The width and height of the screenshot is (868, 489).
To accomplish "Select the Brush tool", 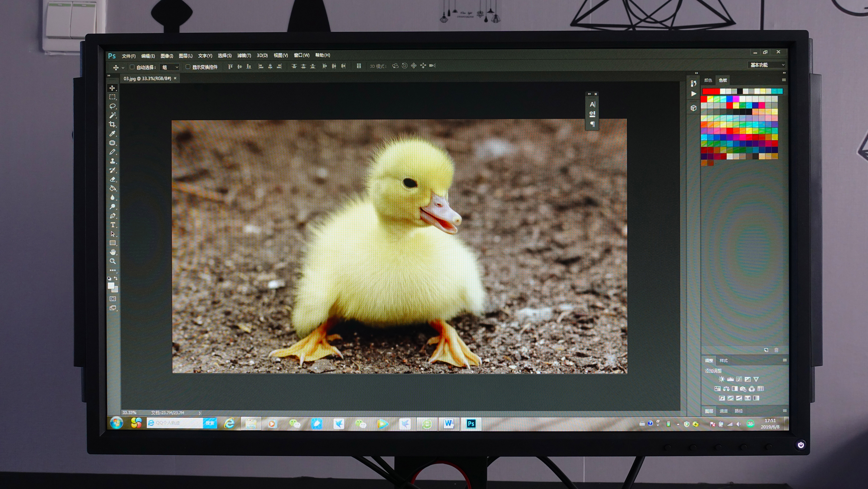I will pos(112,152).
